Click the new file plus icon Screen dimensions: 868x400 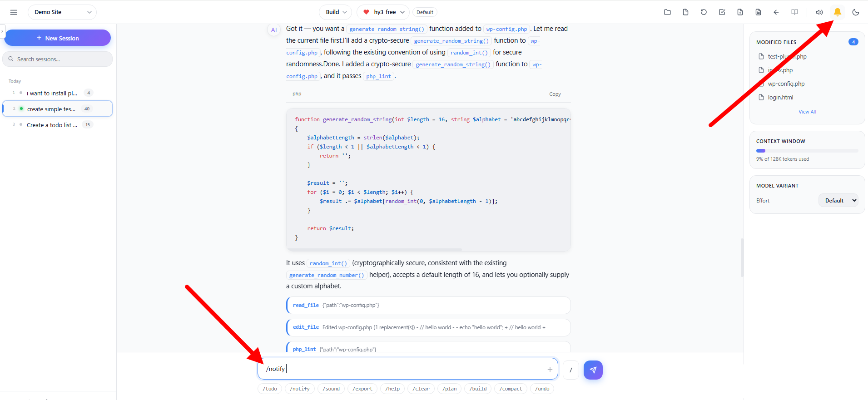740,12
